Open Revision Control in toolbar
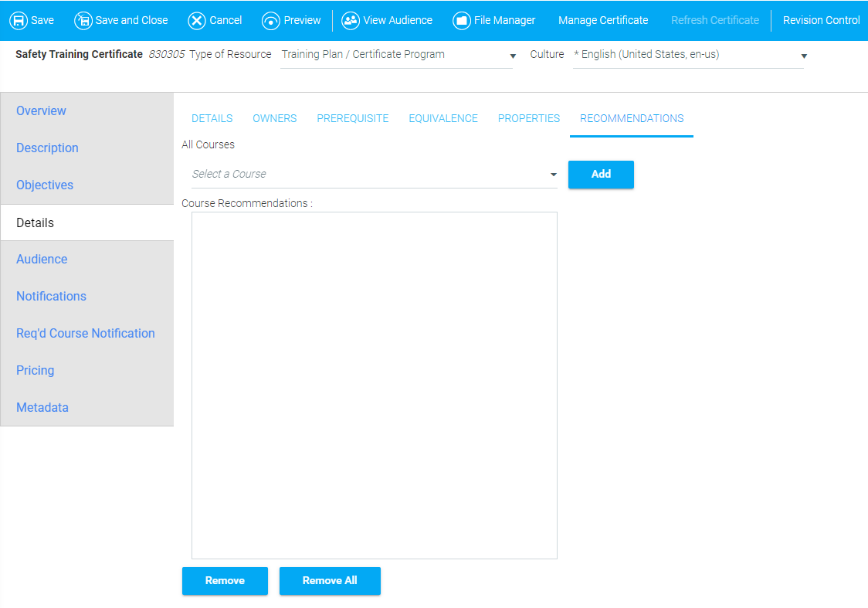 pyautogui.click(x=821, y=21)
